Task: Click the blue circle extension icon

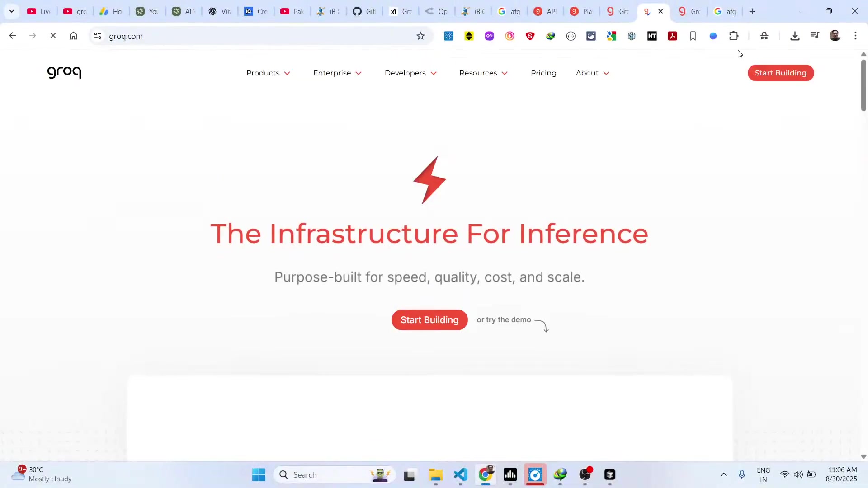Action: [713, 36]
